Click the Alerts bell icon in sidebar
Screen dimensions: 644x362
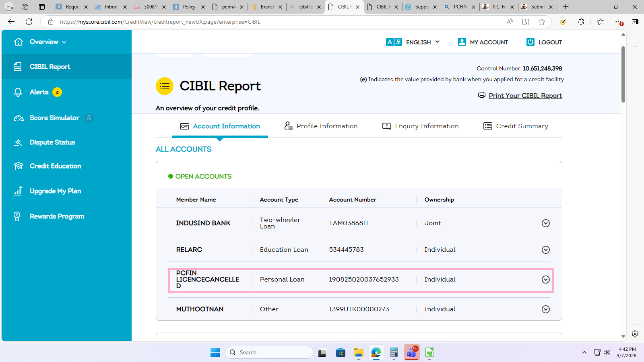coord(18,92)
